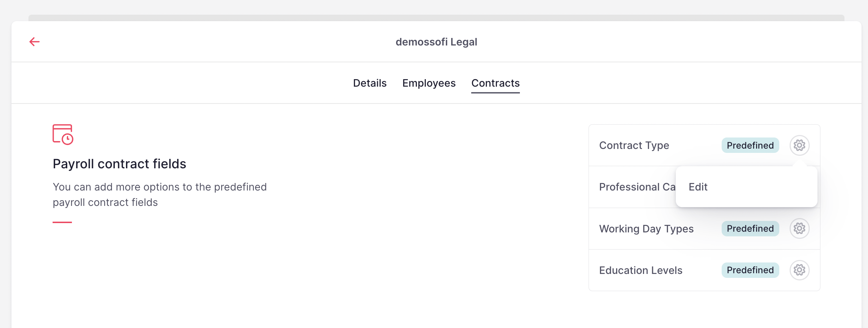Viewport: 868px width, 328px height.
Task: Open the Employees tab
Action: [x=429, y=83]
